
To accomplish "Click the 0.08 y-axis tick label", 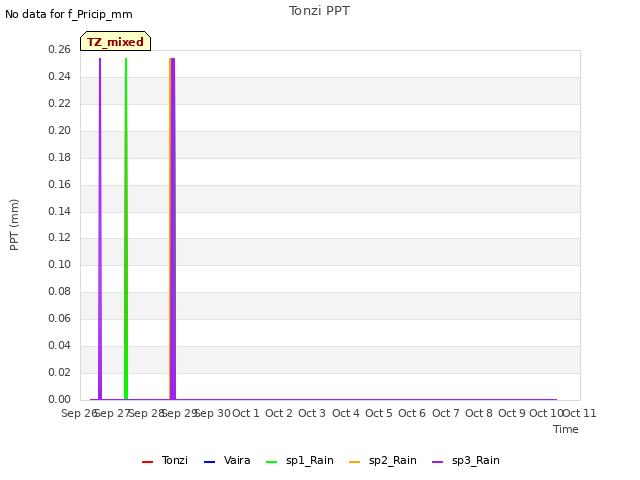I will (x=60, y=291).
